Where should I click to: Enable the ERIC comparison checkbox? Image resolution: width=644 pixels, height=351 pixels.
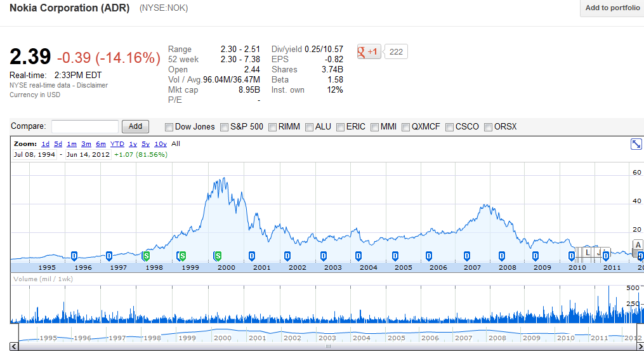tap(340, 128)
